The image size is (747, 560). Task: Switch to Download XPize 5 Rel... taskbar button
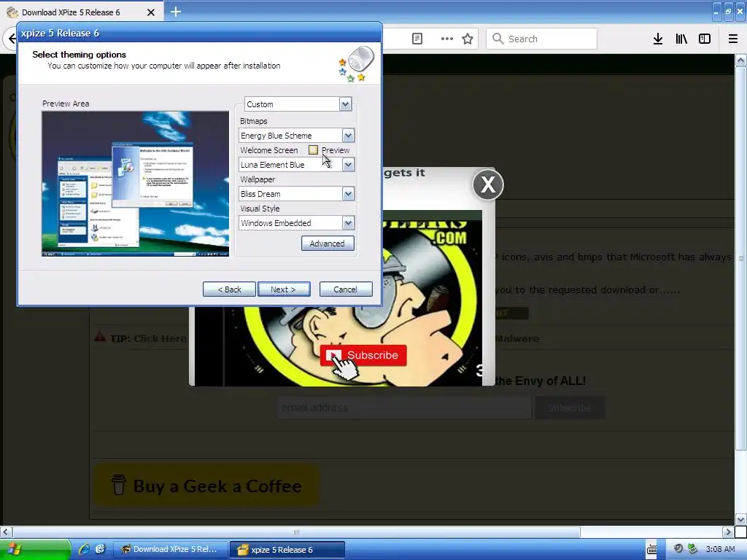click(170, 549)
